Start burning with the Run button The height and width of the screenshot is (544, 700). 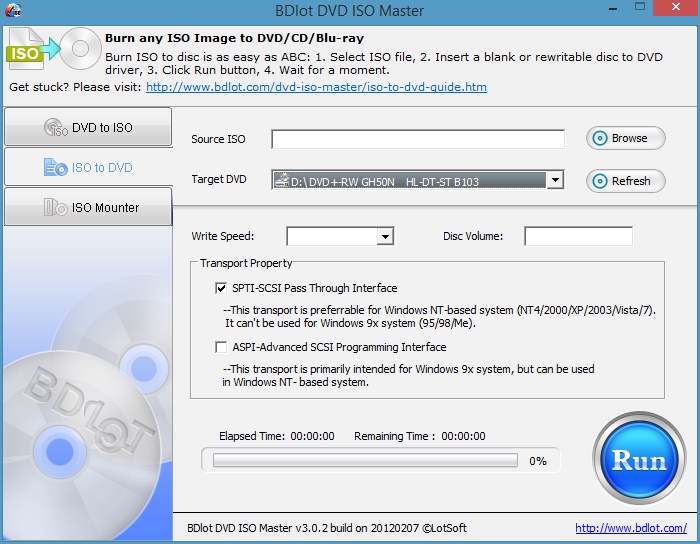tap(639, 458)
